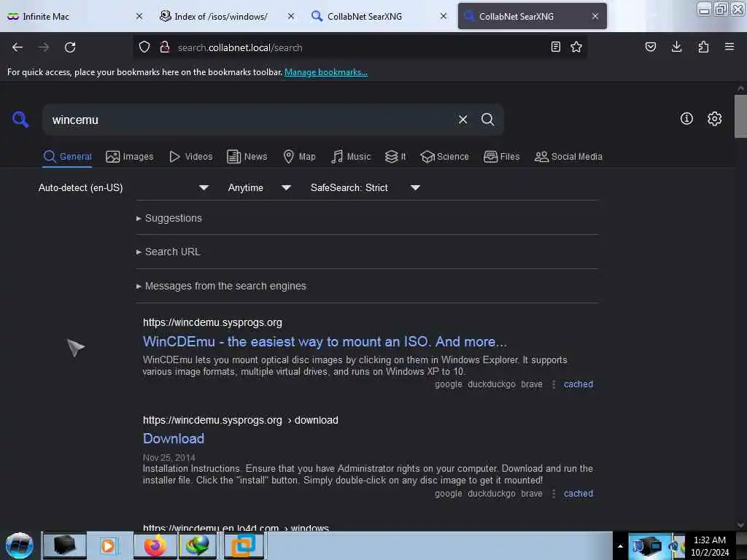
Task: Open the Firefox taskbar icon
Action: pos(155,545)
